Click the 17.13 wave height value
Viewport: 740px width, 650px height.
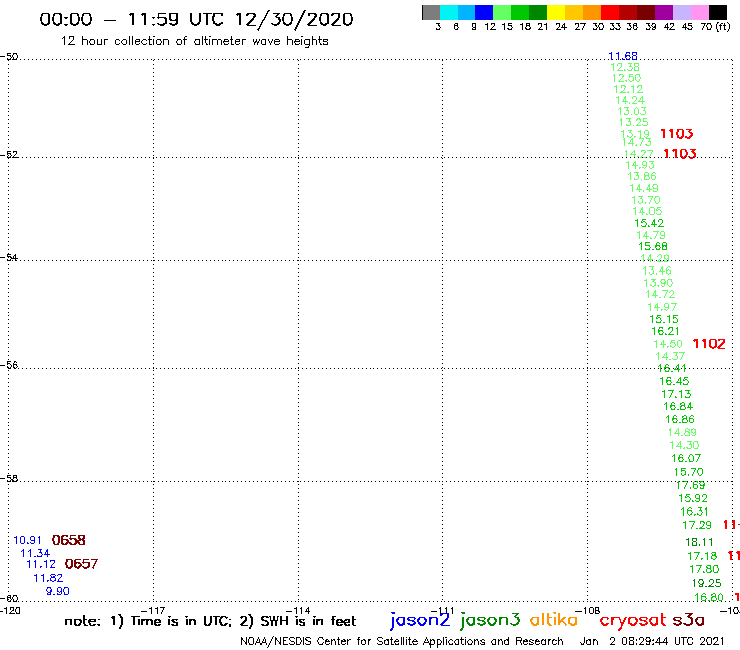coord(676,394)
